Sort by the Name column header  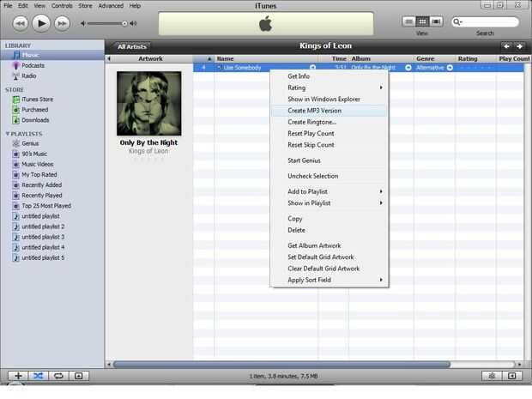click(266, 58)
